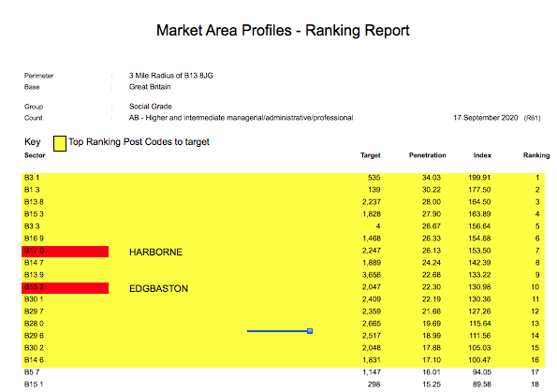Click target value 1,147

coord(372,372)
